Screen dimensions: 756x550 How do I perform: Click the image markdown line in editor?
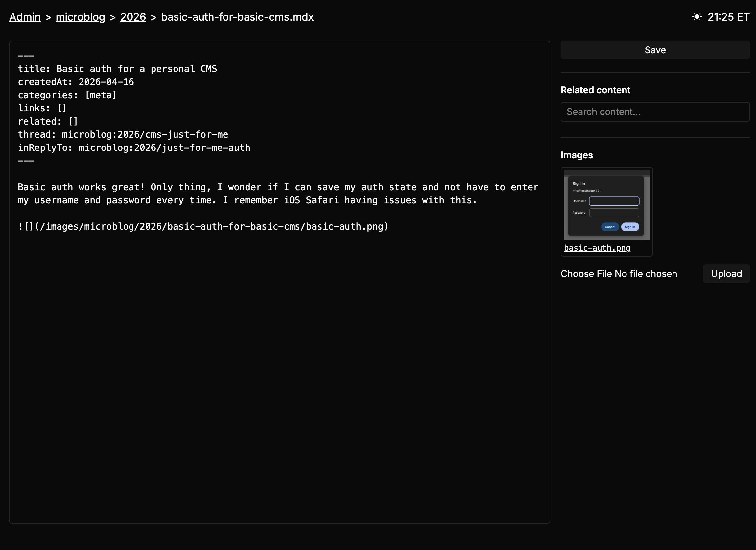click(203, 226)
